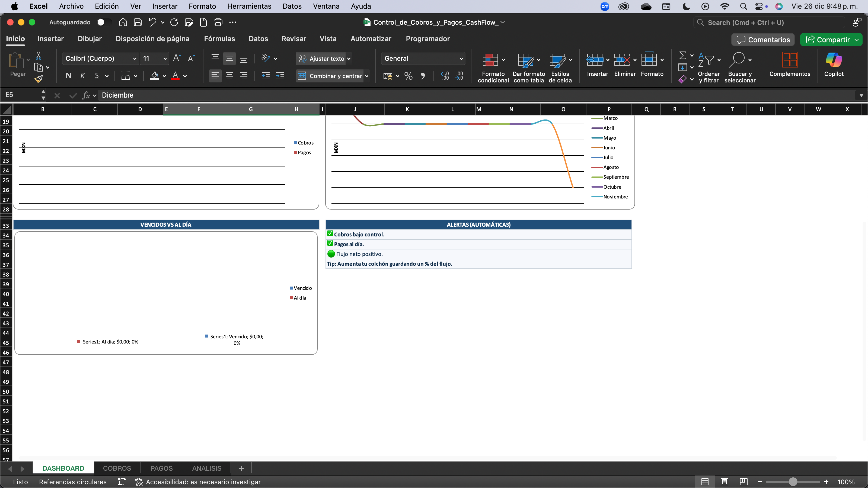Switch to page layout view button
The image size is (868, 488).
tap(724, 481)
